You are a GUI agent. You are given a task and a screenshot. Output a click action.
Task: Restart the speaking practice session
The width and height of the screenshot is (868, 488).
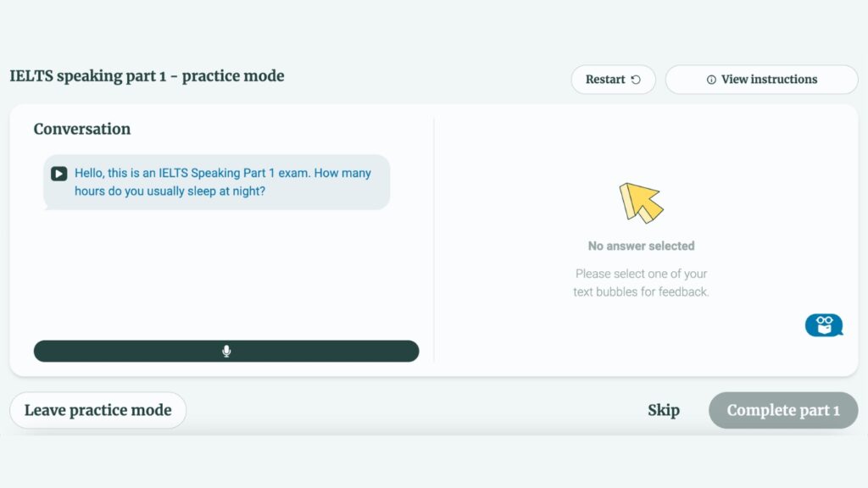(613, 79)
